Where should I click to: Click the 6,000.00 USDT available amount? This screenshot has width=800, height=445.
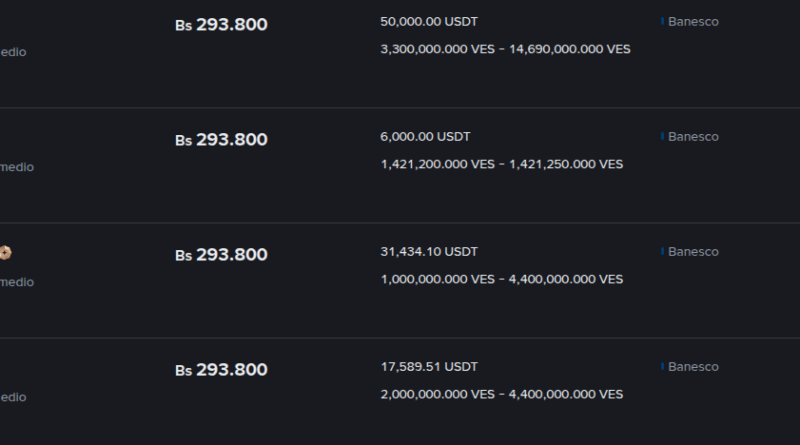pos(425,137)
